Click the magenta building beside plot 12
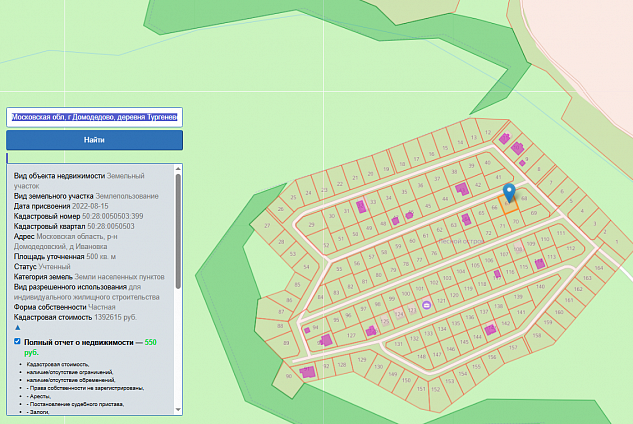 click(504, 139)
